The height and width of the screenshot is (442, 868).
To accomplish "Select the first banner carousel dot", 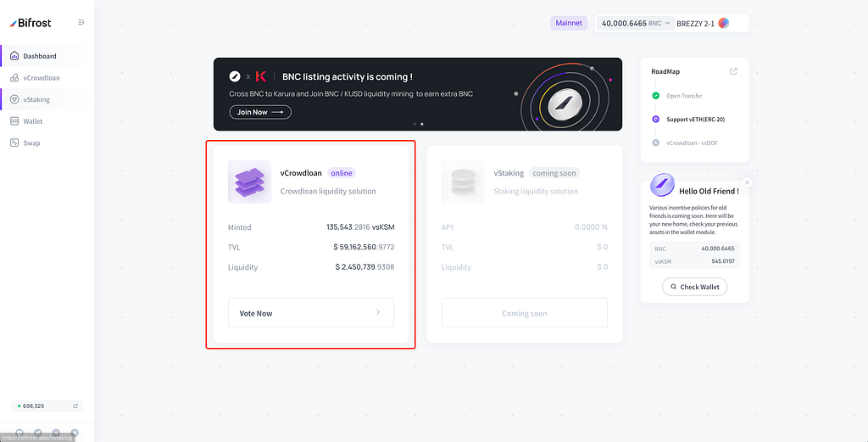I will pyautogui.click(x=415, y=124).
